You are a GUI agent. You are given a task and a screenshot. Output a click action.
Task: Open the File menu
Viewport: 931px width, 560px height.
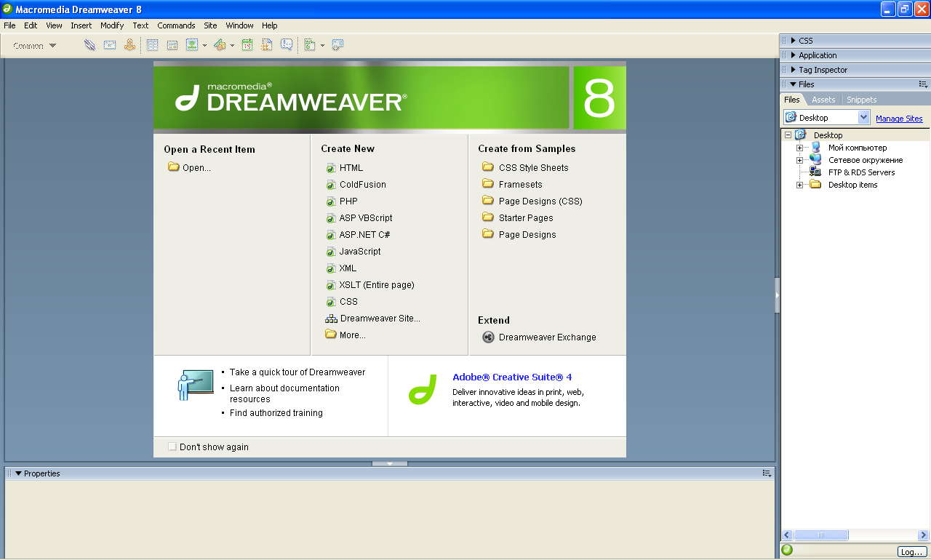click(x=9, y=25)
